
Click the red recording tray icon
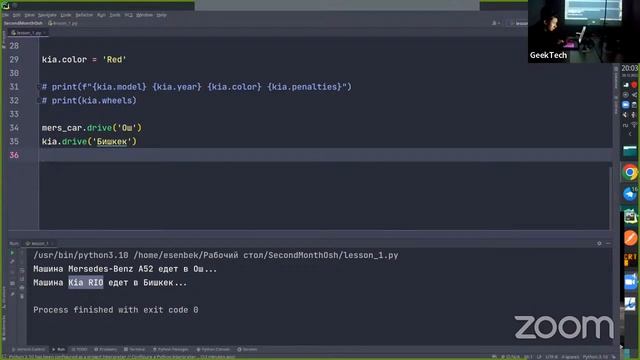(634, 85)
